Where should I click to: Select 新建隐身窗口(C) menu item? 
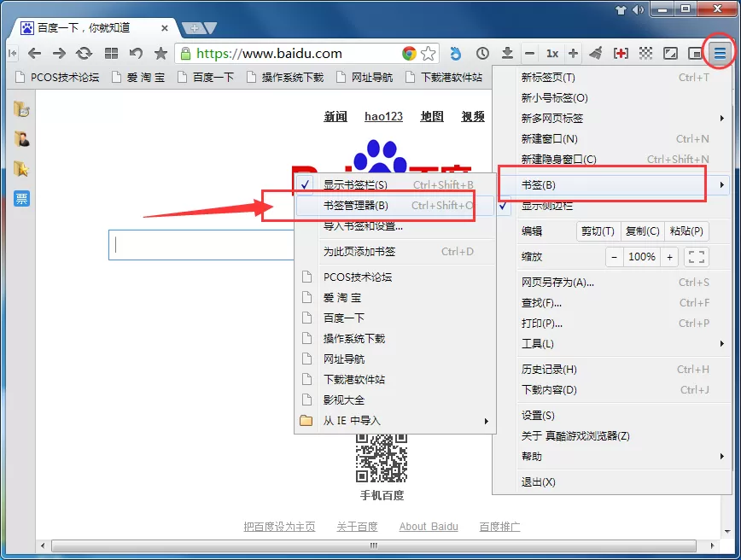(612, 160)
